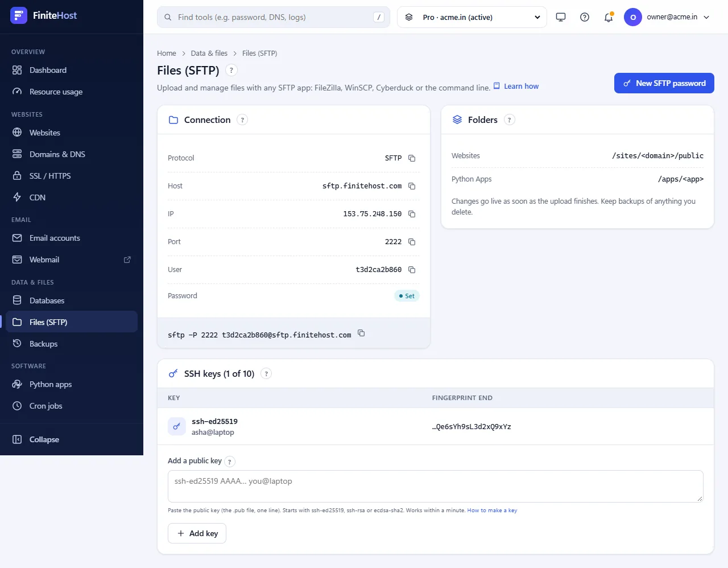This screenshot has width=728, height=568.
Task: Go to Home breadcrumb
Action: 167,53
